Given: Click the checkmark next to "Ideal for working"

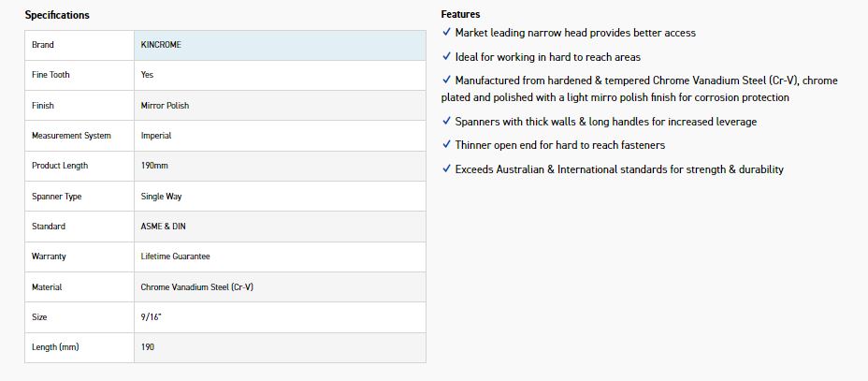Looking at the screenshot, I should 446,57.
